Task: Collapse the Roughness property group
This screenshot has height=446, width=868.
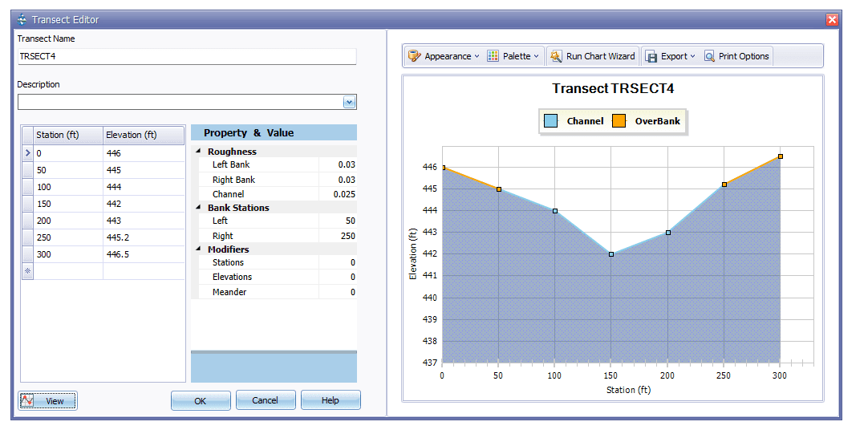Action: pyautogui.click(x=198, y=151)
